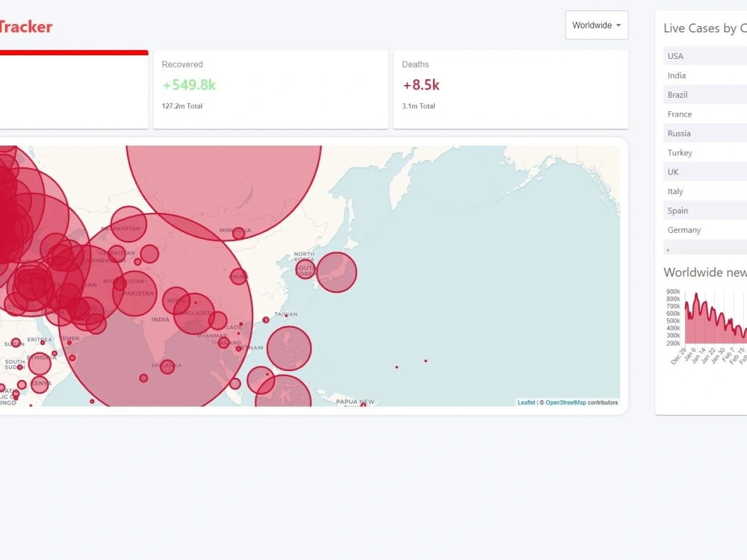Screen dimensions: 747x560
Task: Click the Philippines case circle on map
Action: [x=289, y=349]
